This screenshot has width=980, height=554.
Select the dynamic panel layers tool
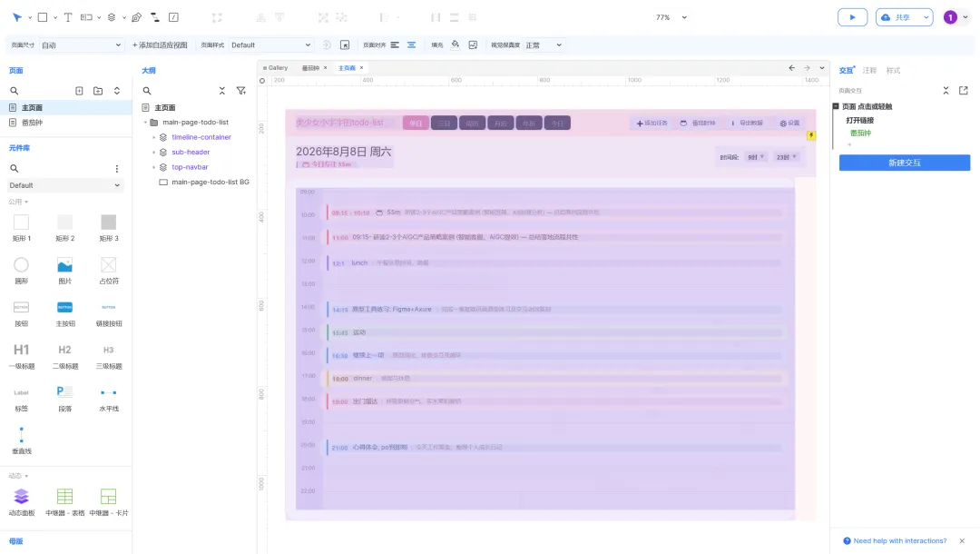(x=112, y=17)
